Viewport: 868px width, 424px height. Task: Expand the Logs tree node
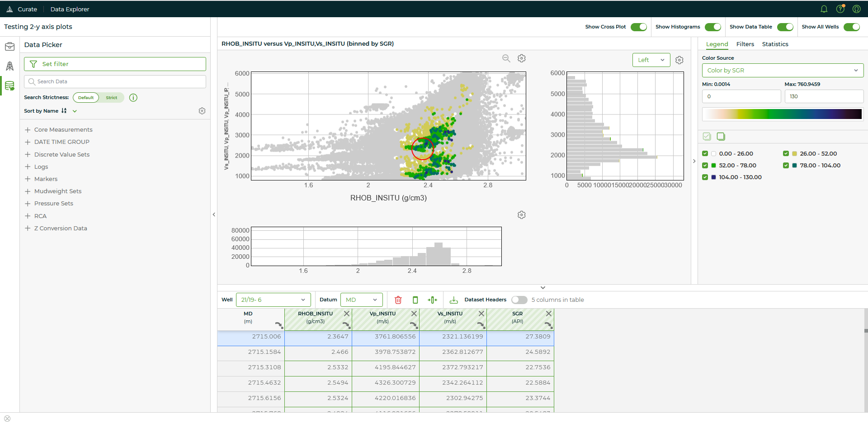coord(28,167)
